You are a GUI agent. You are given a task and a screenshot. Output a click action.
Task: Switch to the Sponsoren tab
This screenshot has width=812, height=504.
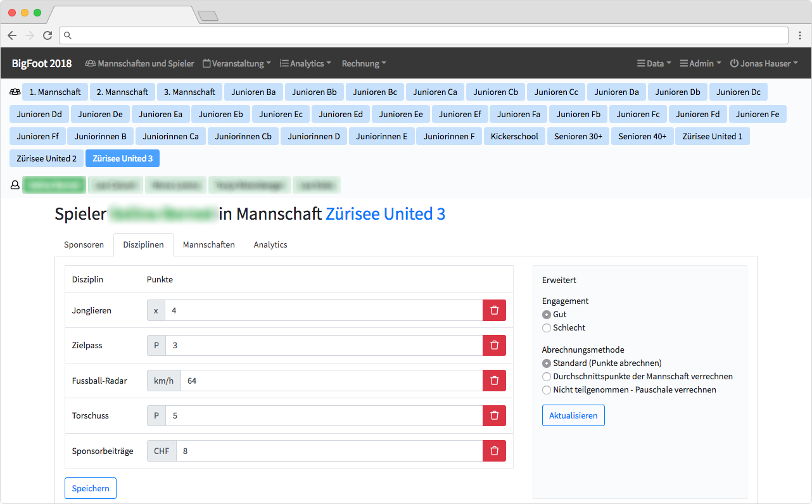click(x=84, y=244)
